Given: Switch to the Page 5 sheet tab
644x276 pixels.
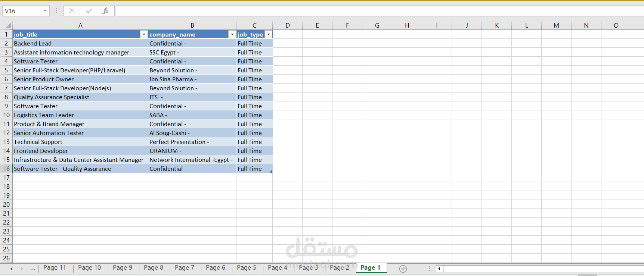Looking at the screenshot, I should click(x=247, y=268).
